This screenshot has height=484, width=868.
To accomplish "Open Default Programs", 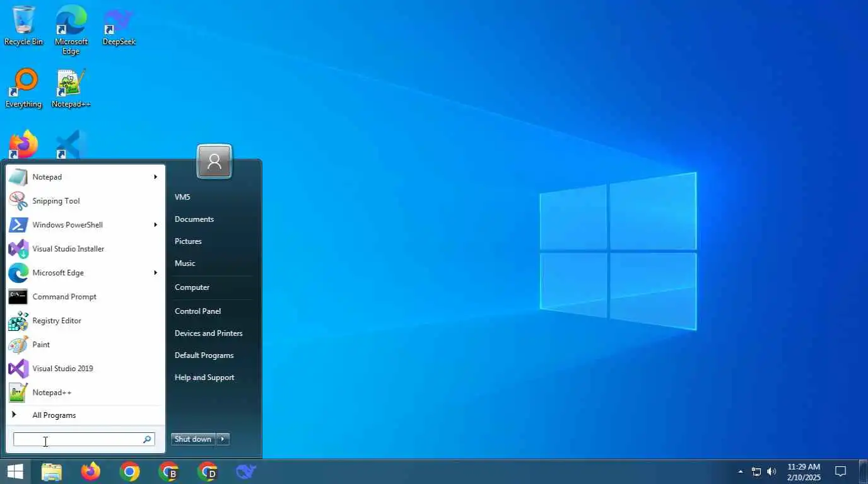I will [x=204, y=355].
